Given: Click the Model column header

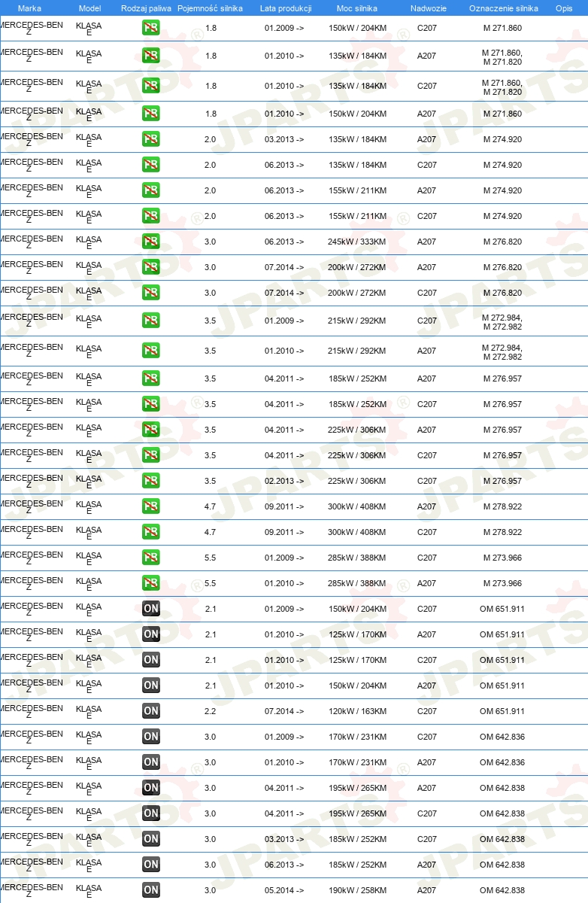Looking at the screenshot, I should [89, 8].
